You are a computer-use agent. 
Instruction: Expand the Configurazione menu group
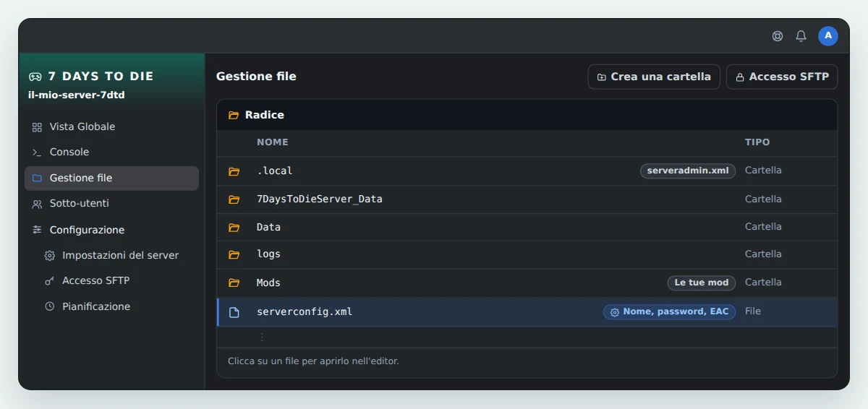[111, 230]
